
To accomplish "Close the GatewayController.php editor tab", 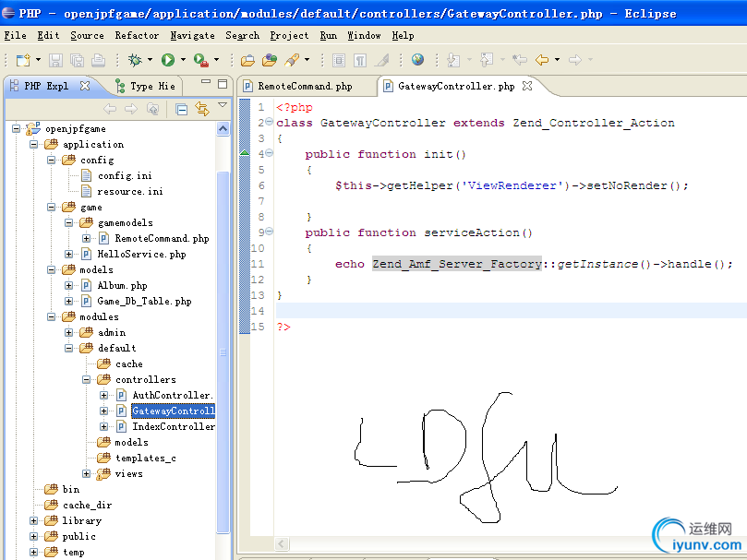I will click(x=527, y=86).
